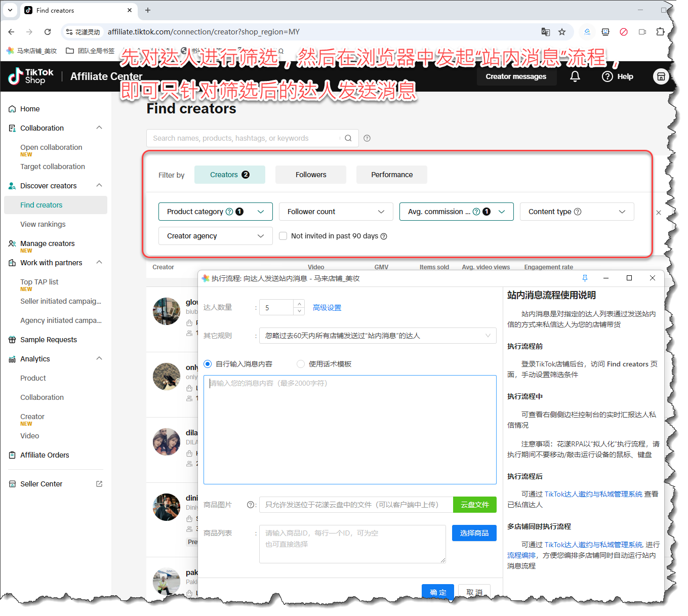Click into the message content text area
The height and width of the screenshot is (616, 688).
(x=349, y=430)
